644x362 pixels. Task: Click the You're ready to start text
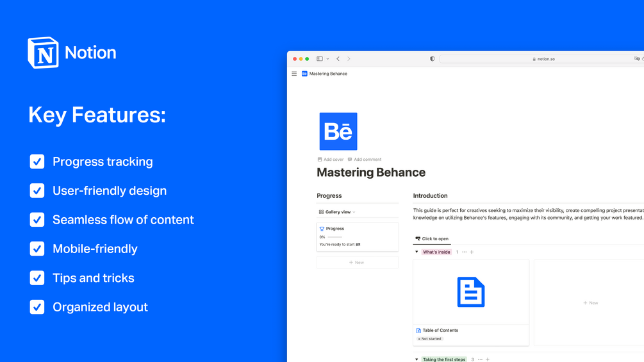340,245
